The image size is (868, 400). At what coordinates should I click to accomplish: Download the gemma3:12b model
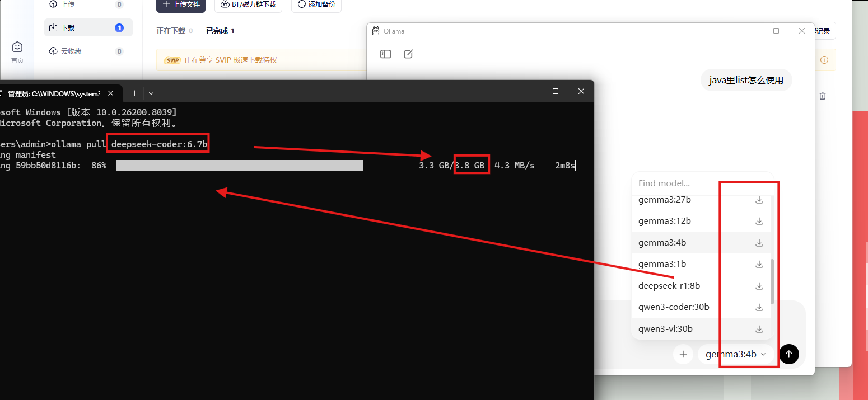coord(759,221)
